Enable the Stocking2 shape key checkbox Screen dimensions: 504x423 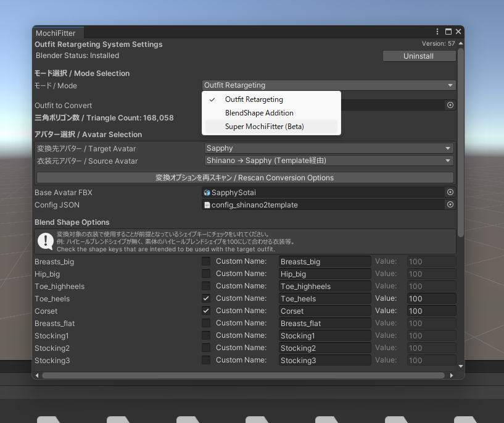(206, 348)
